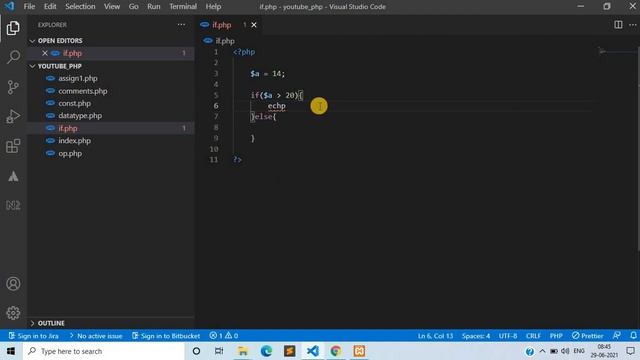Open the Search view in activity bar
Image resolution: width=640 pixels, height=360 pixels.
(x=13, y=57)
